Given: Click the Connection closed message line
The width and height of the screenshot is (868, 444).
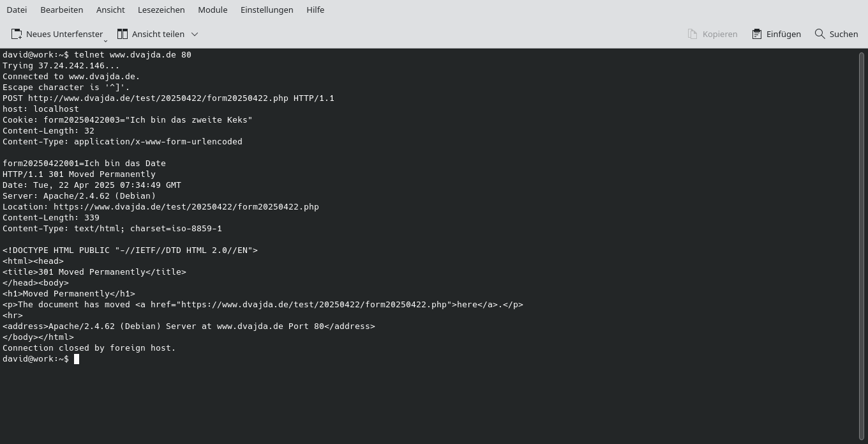Looking at the screenshot, I should [x=89, y=348].
